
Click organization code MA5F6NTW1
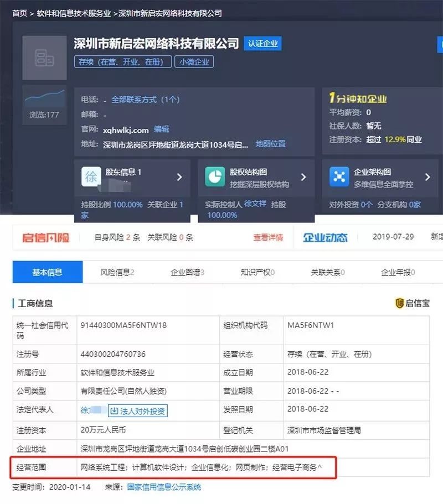pyautogui.click(x=311, y=325)
